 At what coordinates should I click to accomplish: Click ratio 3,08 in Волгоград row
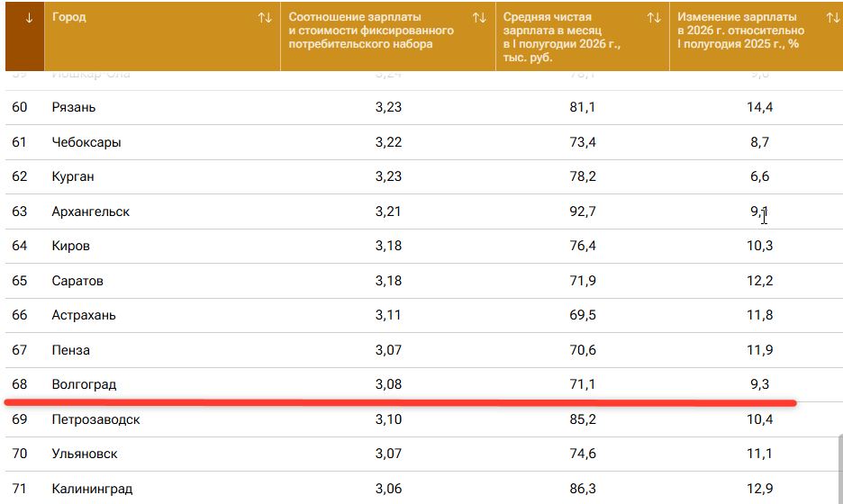(388, 384)
